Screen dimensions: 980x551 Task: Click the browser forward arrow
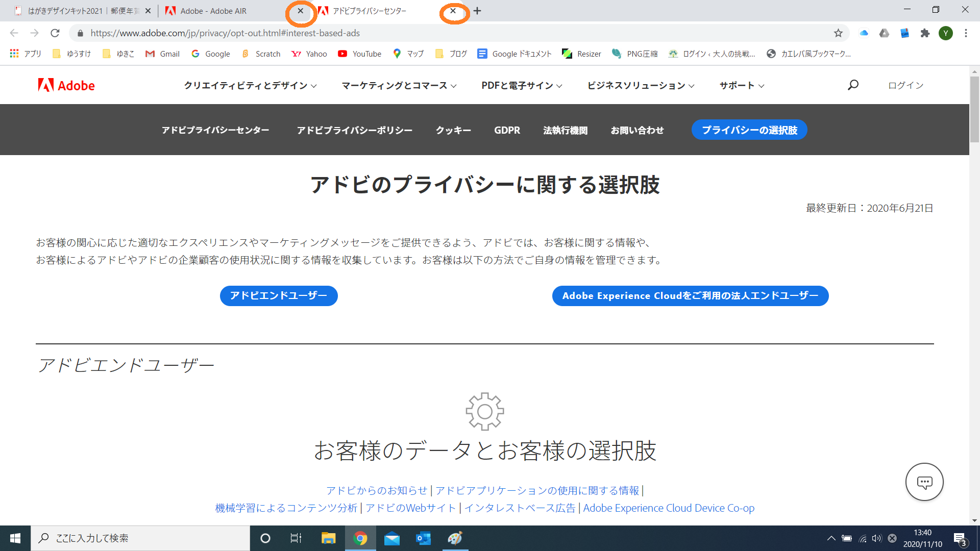coord(34,33)
